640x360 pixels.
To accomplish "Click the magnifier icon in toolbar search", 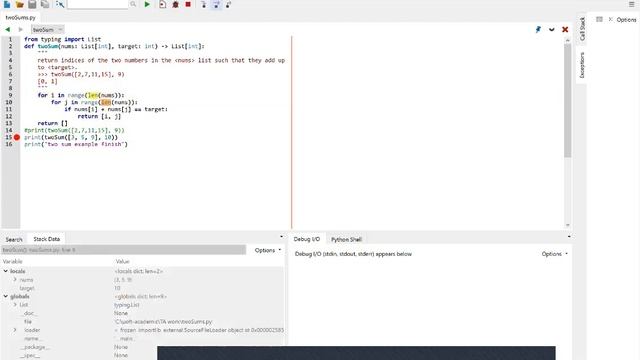I will point(133,4).
